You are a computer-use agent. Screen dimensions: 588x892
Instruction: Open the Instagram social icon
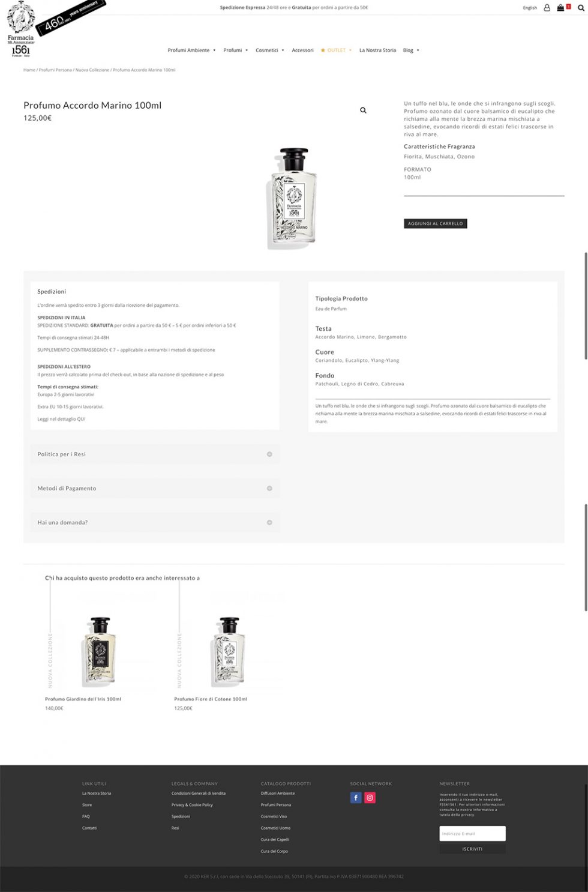(370, 798)
